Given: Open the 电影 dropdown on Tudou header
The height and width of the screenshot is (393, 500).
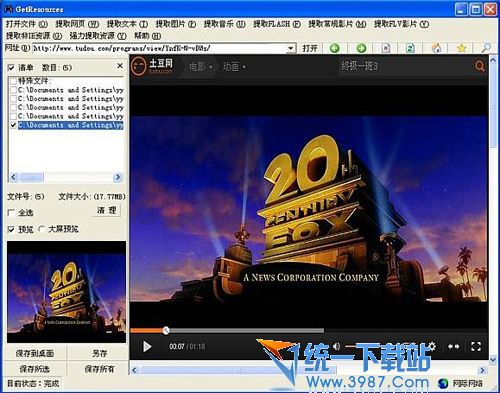Looking at the screenshot, I should (x=201, y=67).
